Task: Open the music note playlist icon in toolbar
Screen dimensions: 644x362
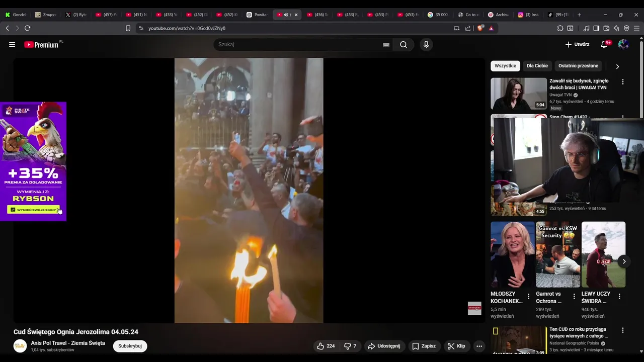Action: [x=586, y=28]
